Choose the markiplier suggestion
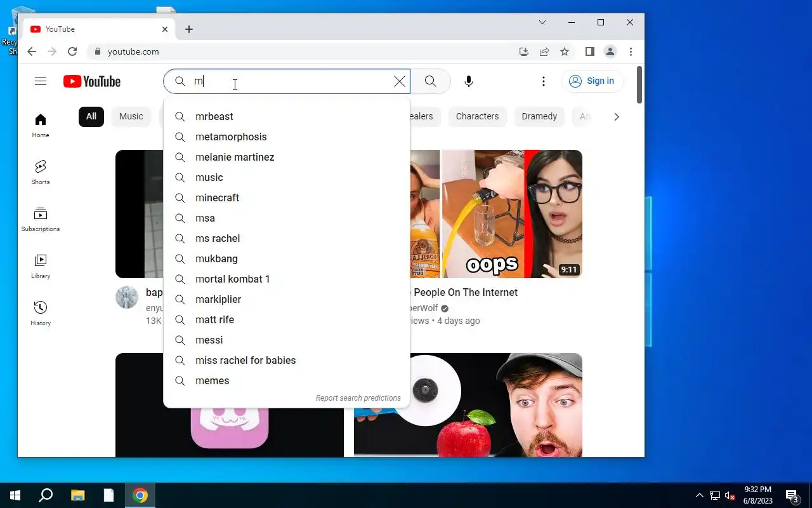The image size is (812, 508). pos(287,300)
